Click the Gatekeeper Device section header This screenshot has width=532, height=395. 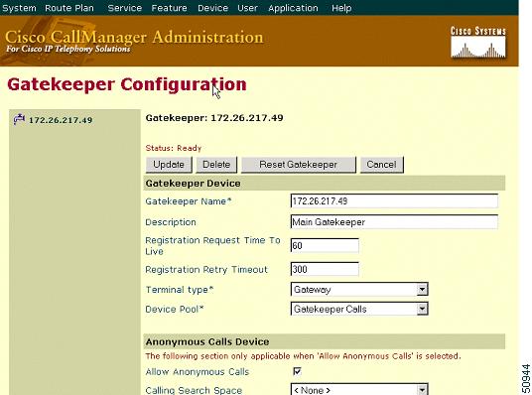(325, 184)
